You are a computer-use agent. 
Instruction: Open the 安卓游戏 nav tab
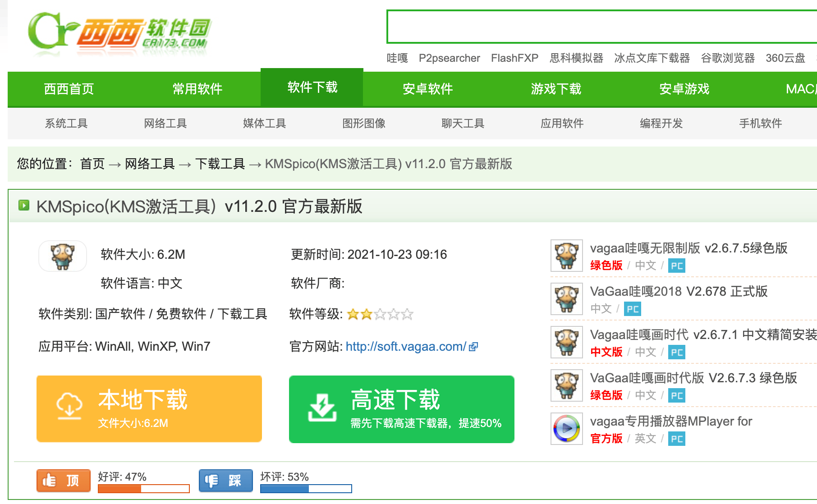click(684, 89)
